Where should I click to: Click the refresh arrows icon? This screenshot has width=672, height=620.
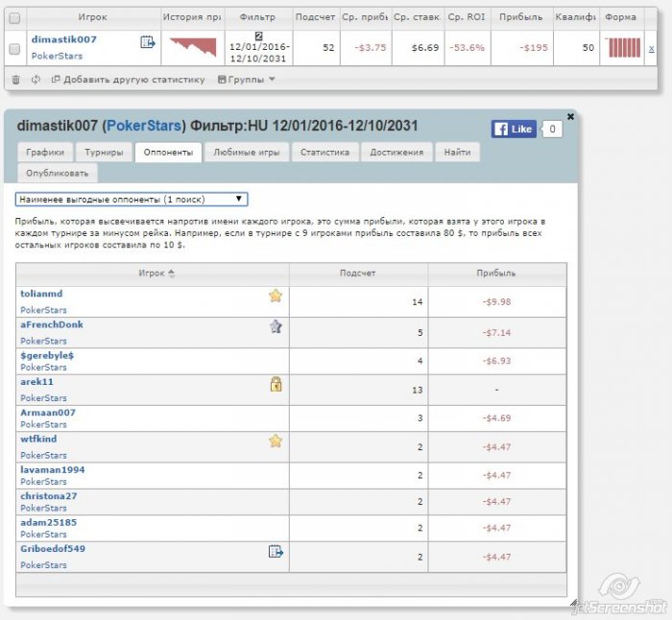(x=36, y=80)
